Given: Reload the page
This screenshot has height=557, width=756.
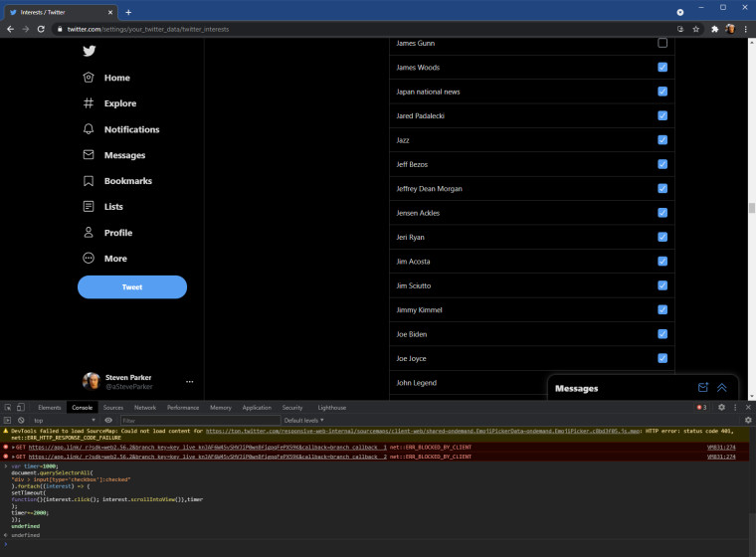Looking at the screenshot, I should pos(41,29).
